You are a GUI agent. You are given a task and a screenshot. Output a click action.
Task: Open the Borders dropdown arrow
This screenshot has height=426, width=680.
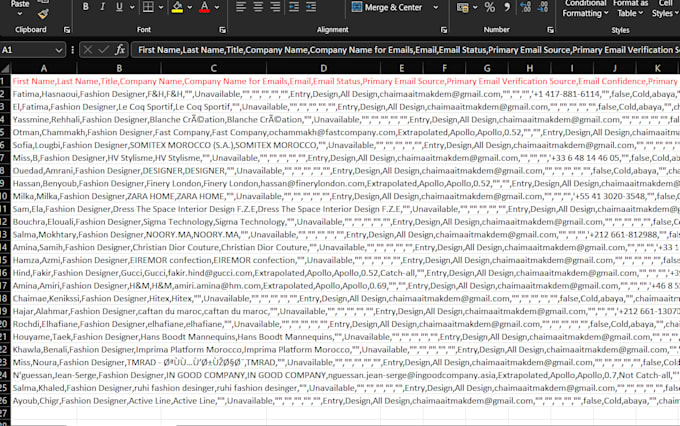(x=161, y=7)
